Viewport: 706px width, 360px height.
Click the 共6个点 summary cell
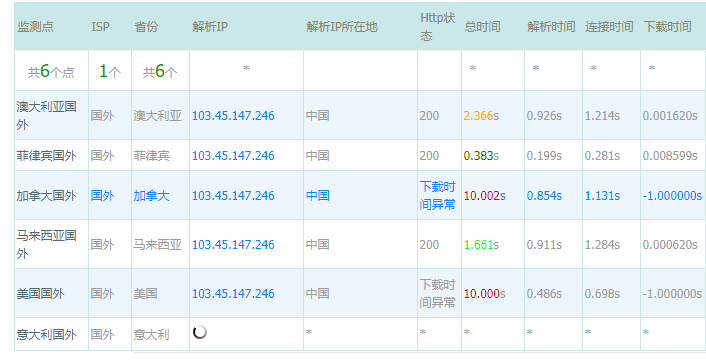pos(51,71)
